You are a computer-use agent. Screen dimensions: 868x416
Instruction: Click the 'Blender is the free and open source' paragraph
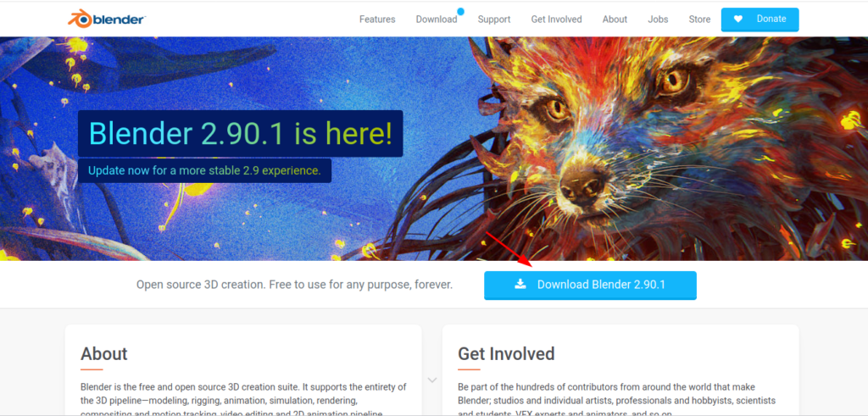[x=243, y=401]
